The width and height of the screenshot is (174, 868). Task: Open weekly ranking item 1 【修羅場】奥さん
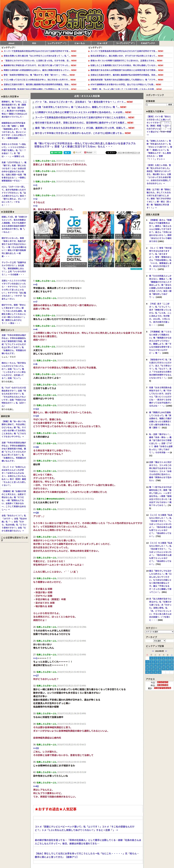click(x=161, y=230)
